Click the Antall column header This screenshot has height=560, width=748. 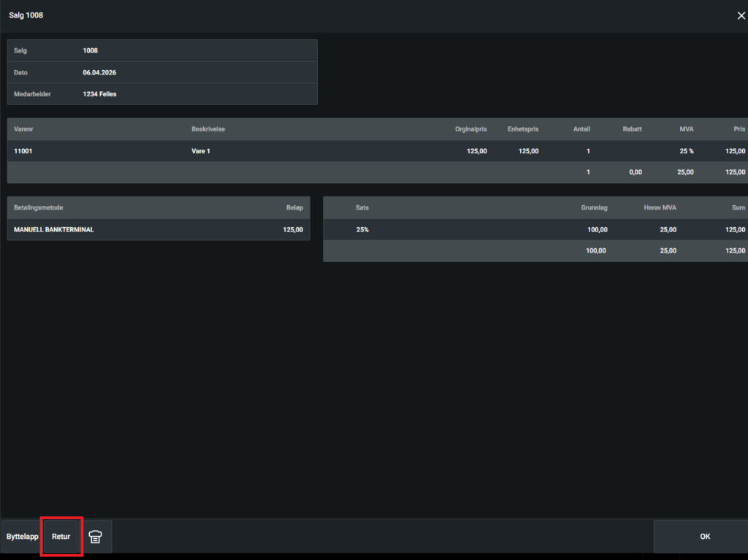coord(581,129)
